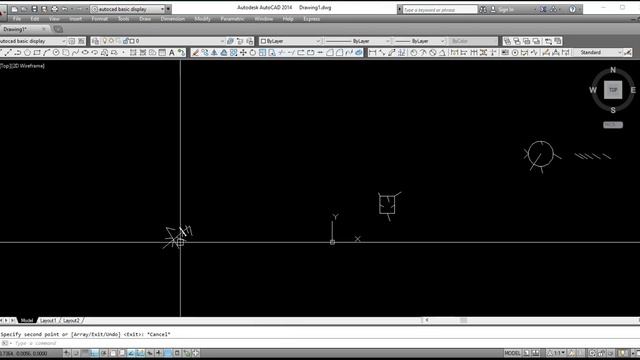This screenshot has width=640, height=360.
Task: Open the Standard dimension style dropdown
Action: [598, 53]
